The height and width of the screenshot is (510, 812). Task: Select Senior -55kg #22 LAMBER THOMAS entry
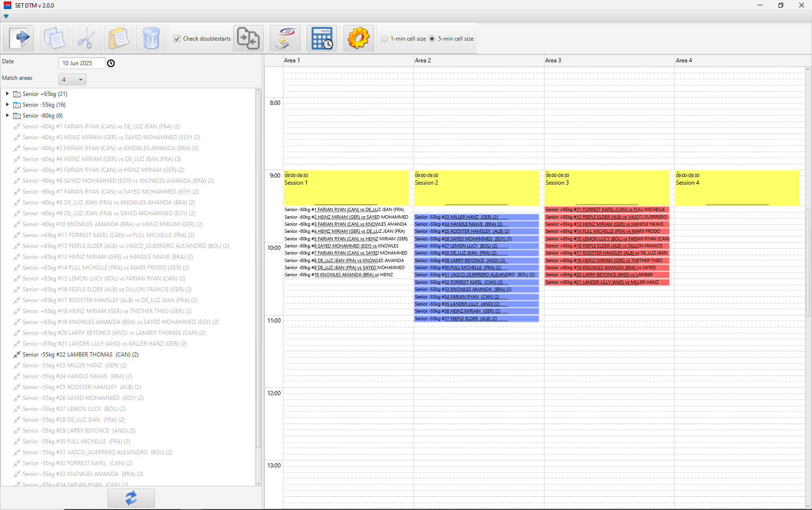tap(80, 355)
